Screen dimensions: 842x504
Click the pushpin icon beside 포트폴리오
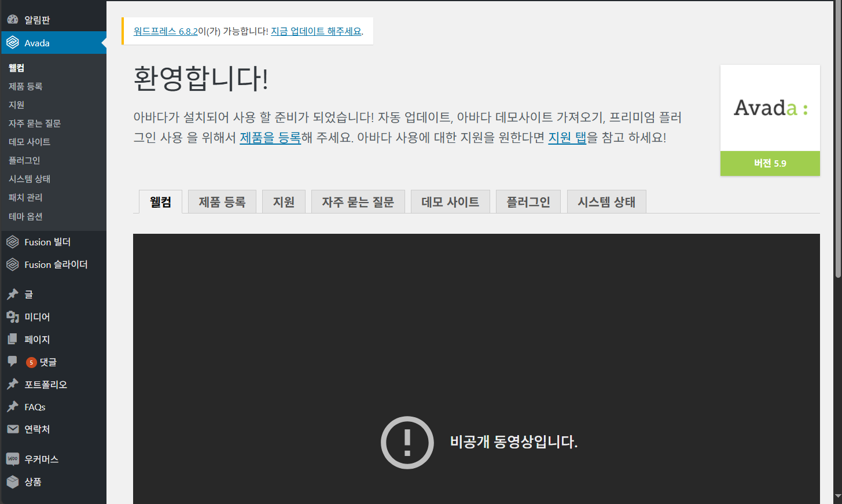coord(13,384)
